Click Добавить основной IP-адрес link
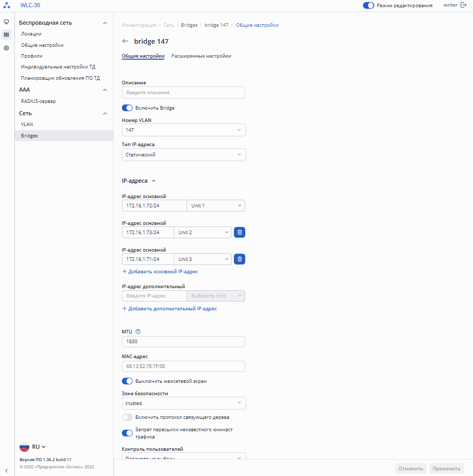Screen dimensions: 473x476 click(160, 272)
